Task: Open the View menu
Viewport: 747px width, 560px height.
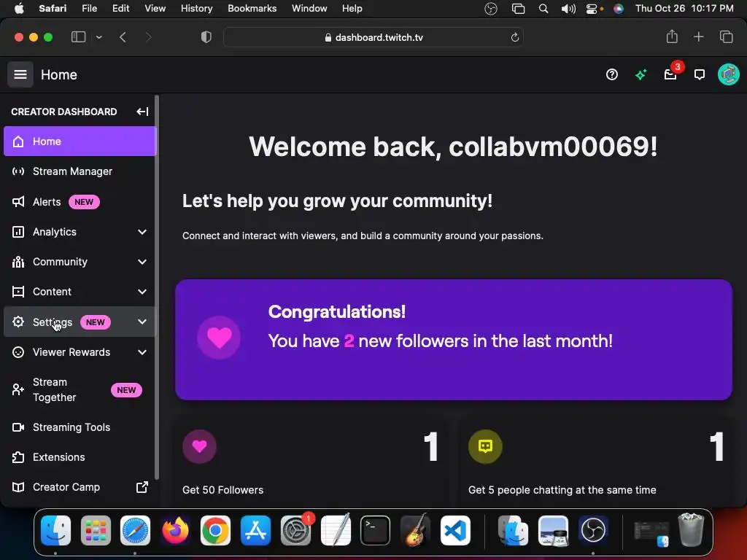Action: tap(155, 9)
